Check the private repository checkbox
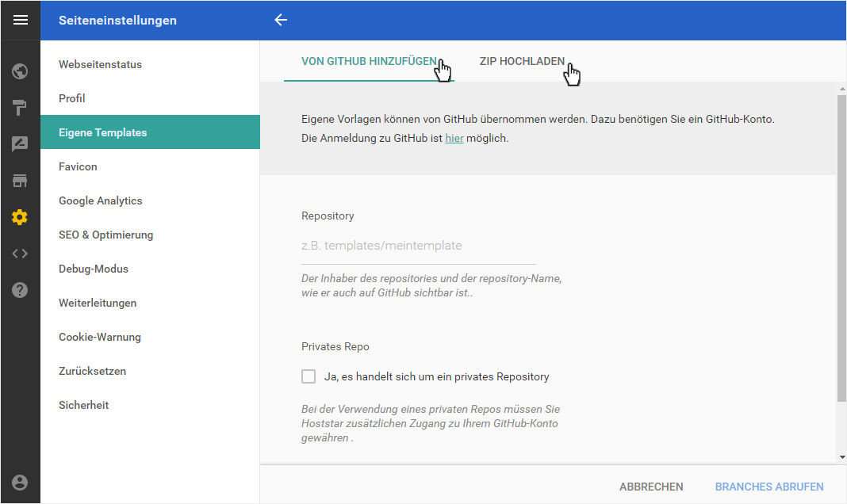 point(309,376)
